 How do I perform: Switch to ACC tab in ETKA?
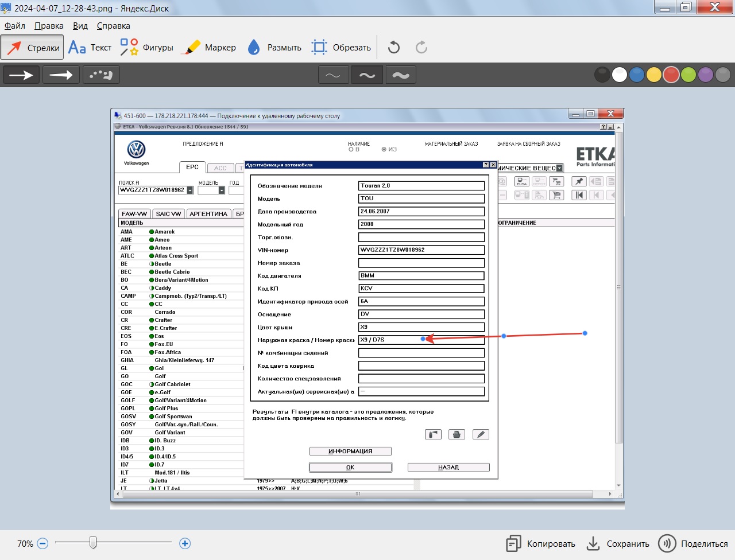point(220,168)
